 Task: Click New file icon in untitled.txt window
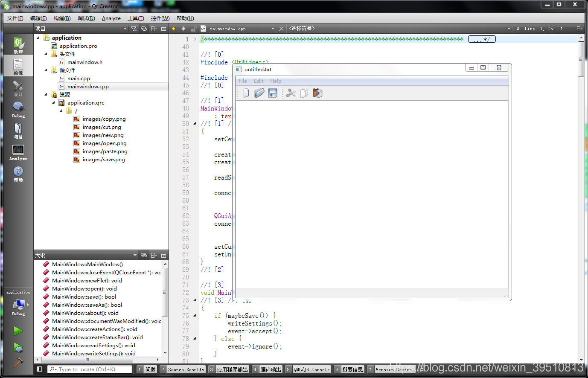point(246,93)
